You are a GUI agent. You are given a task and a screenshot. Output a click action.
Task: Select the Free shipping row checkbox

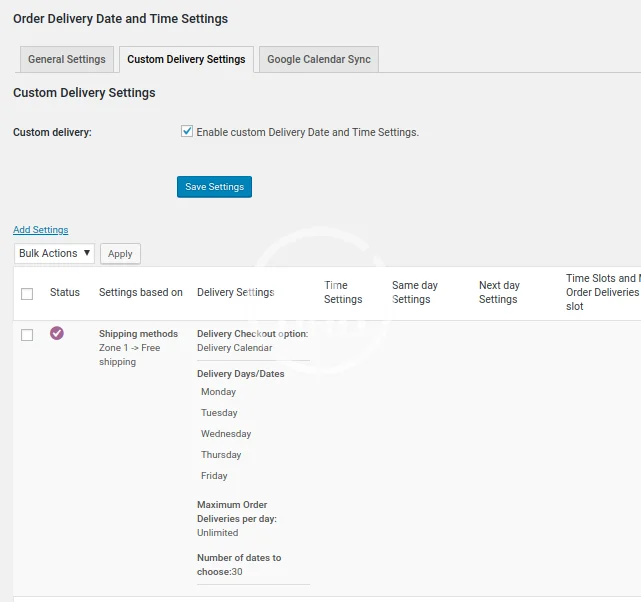[x=27, y=335]
